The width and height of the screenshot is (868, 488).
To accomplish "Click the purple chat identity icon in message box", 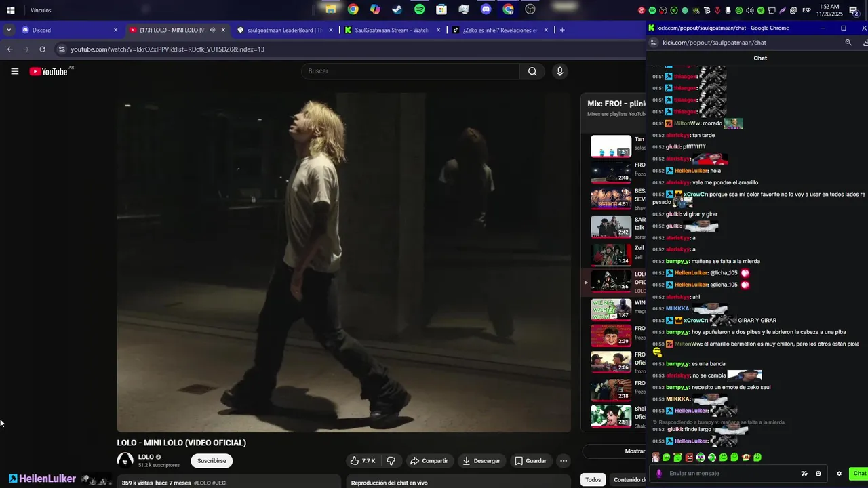I will tap(658, 474).
